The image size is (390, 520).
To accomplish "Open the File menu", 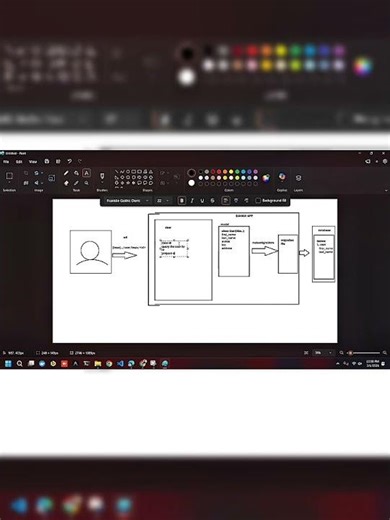I will pos(6,161).
